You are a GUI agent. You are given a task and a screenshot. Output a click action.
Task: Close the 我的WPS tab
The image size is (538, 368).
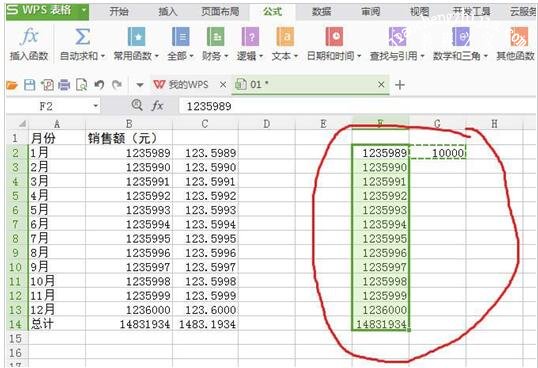(223, 84)
